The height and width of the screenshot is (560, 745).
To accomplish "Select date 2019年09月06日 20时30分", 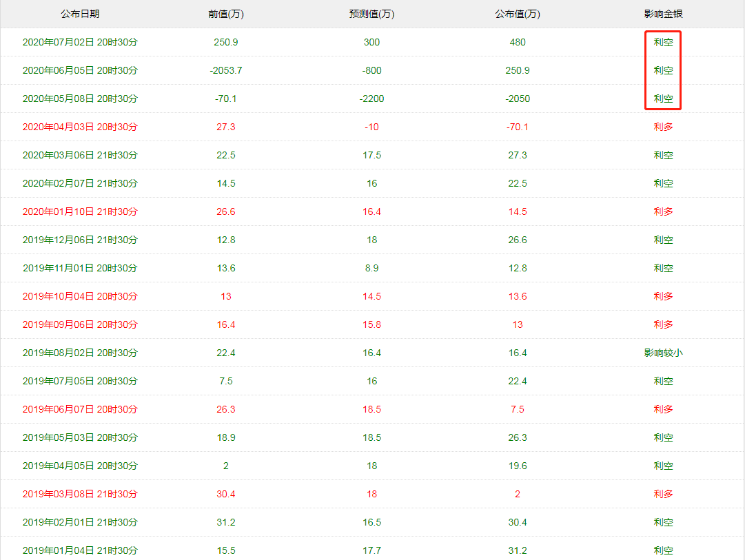I will 80,324.
